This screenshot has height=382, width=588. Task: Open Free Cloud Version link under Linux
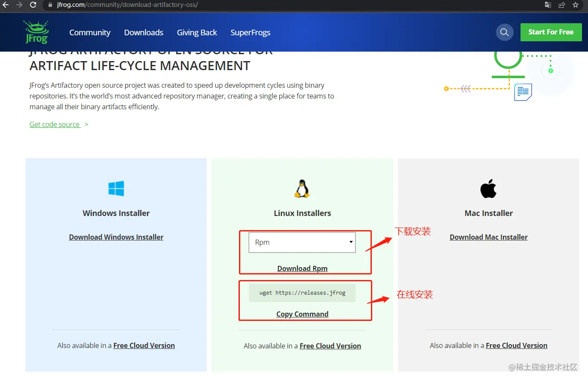pos(330,346)
